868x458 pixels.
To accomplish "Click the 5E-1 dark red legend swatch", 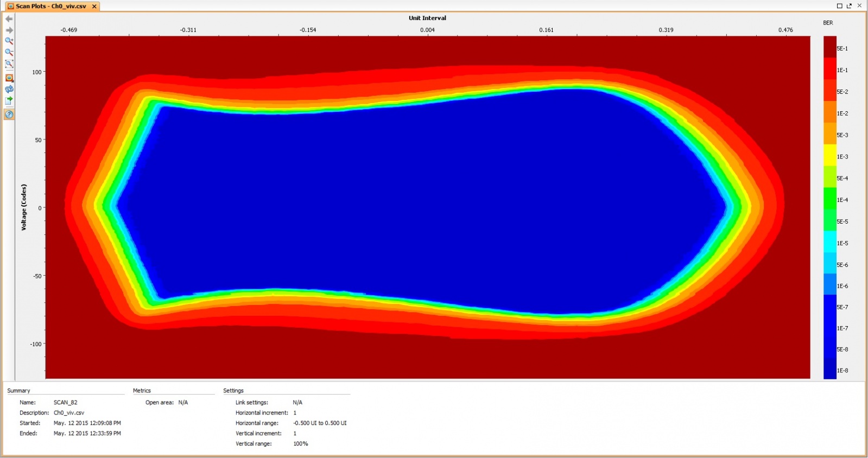I will pos(829,47).
